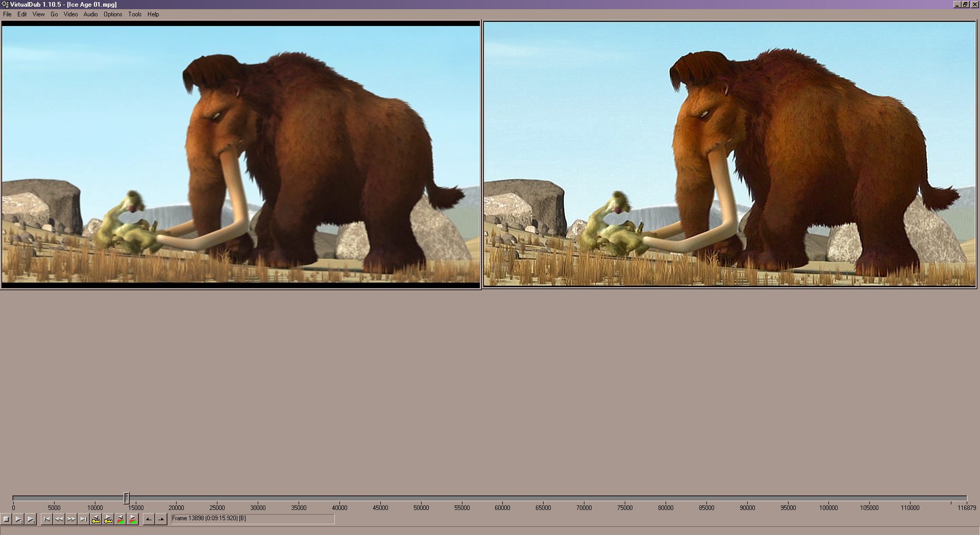Play the output video preview
Image resolution: width=980 pixels, height=535 pixels.
[31, 519]
